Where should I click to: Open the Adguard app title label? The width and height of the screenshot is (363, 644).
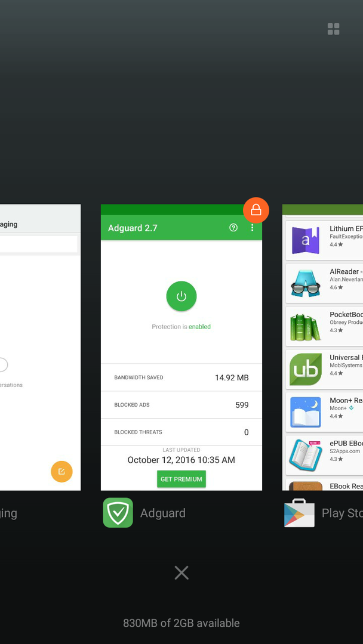coord(162,513)
